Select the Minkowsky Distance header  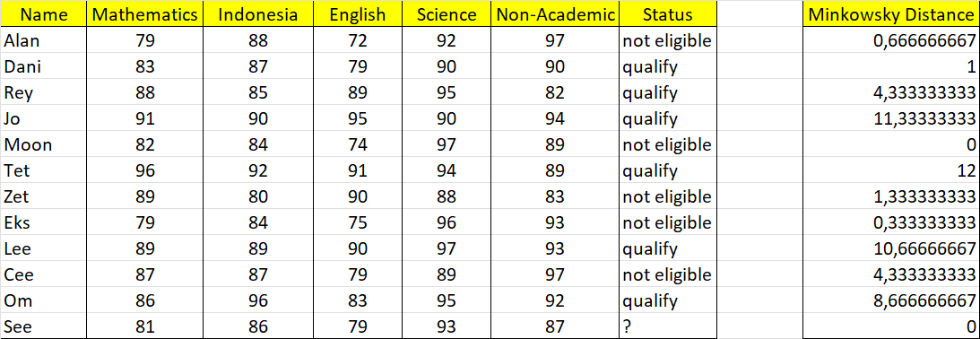pos(890,14)
